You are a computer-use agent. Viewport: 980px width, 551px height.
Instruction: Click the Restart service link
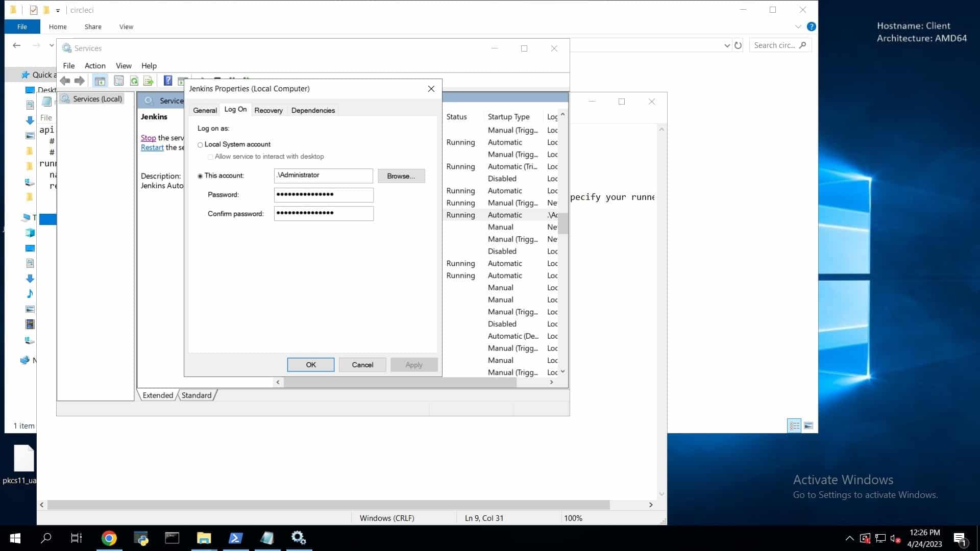[152, 147]
